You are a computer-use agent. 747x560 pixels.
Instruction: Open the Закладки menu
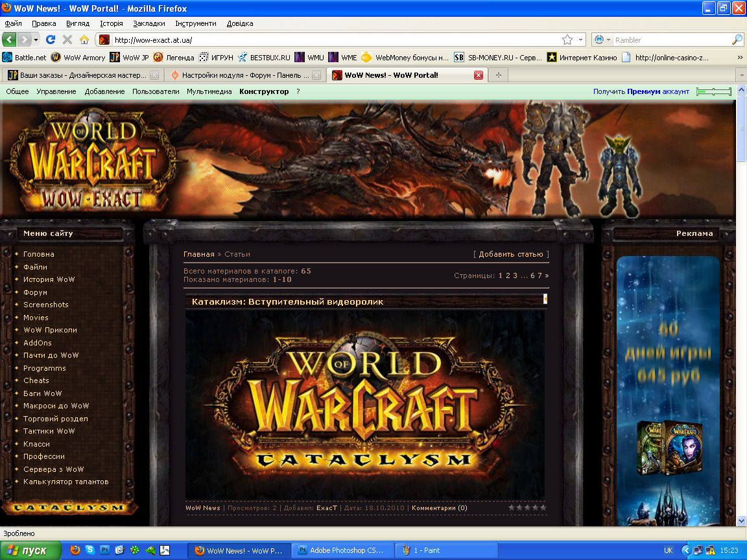149,23
